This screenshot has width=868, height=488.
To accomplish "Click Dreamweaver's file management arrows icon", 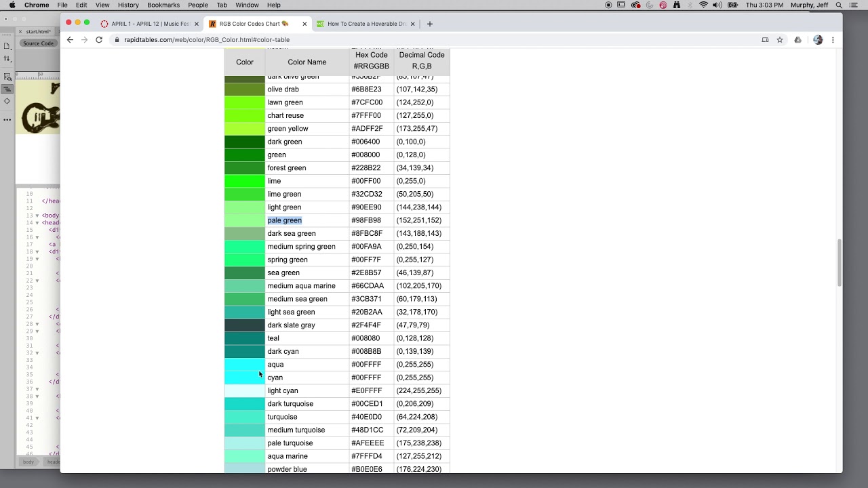I will [x=7, y=59].
